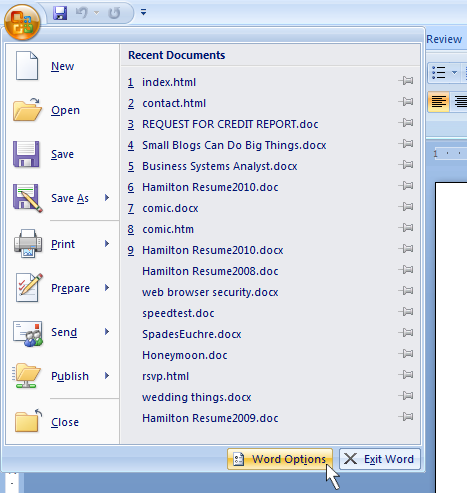Click the Save floppy icon in Quick Access Toolbar

60,13
